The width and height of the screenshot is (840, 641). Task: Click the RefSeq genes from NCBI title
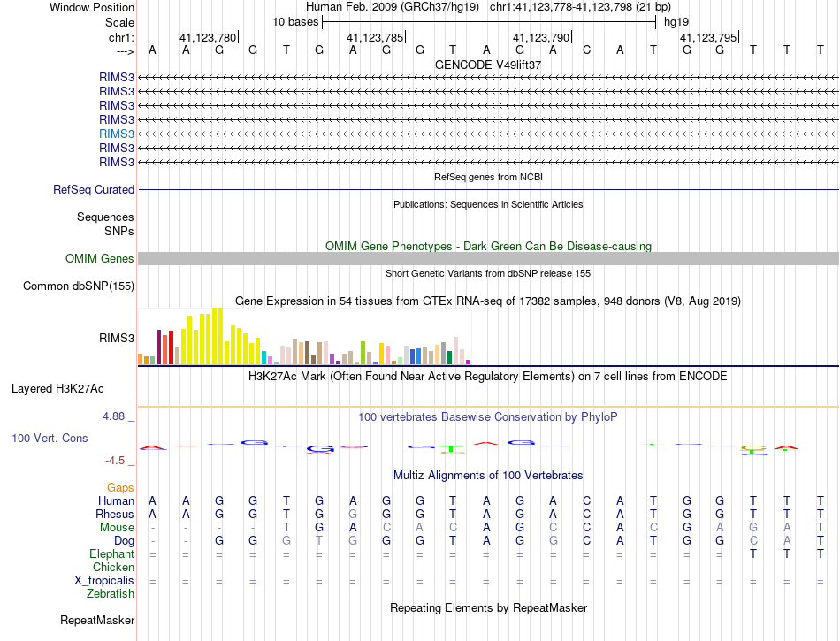[488, 178]
